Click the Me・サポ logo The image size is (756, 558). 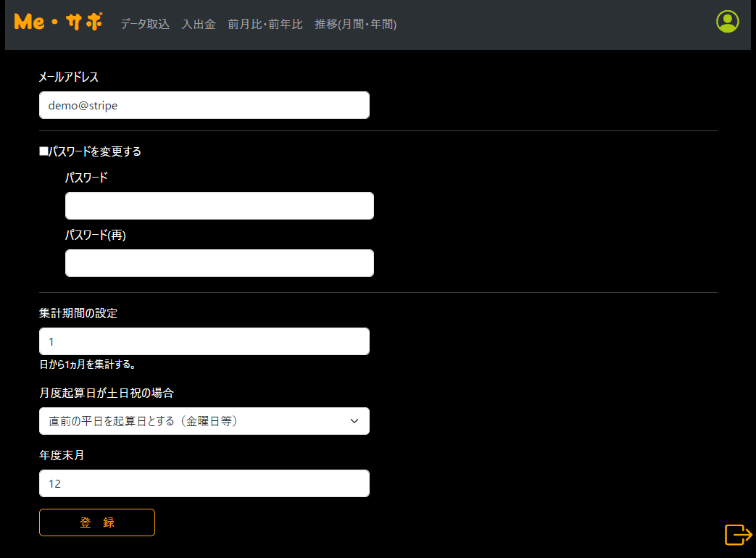tap(58, 22)
